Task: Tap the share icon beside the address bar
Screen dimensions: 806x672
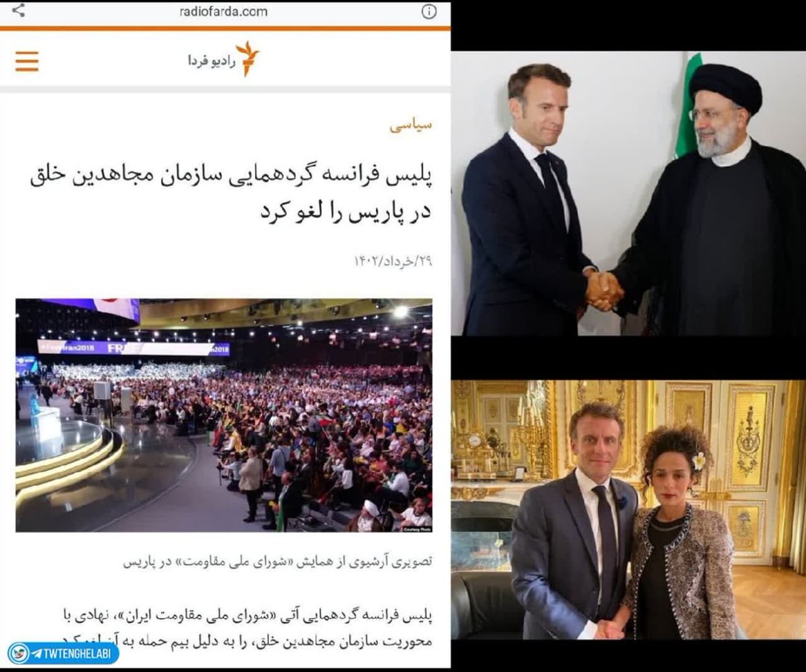Action: point(19,10)
